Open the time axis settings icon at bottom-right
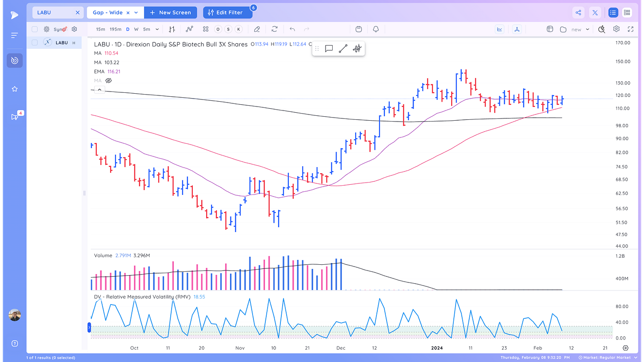This screenshot has width=644, height=362. 625,348
